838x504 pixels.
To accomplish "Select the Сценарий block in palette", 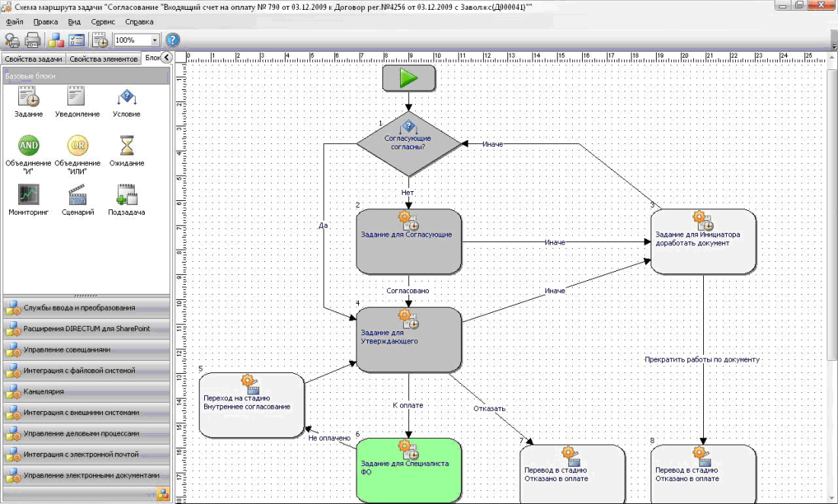I will pos(78,199).
